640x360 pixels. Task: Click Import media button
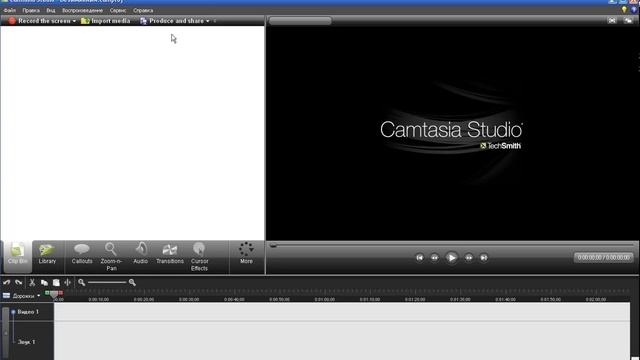pyautogui.click(x=106, y=21)
